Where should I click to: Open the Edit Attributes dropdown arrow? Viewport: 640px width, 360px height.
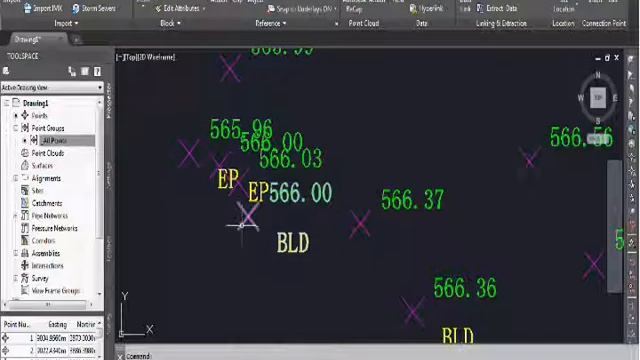204,9
